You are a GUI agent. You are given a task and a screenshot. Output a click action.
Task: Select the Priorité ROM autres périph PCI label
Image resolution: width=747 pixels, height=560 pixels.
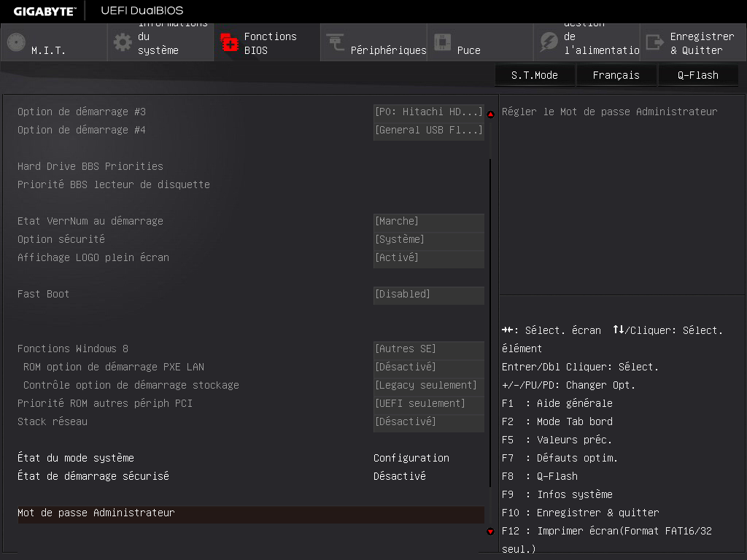105,403
